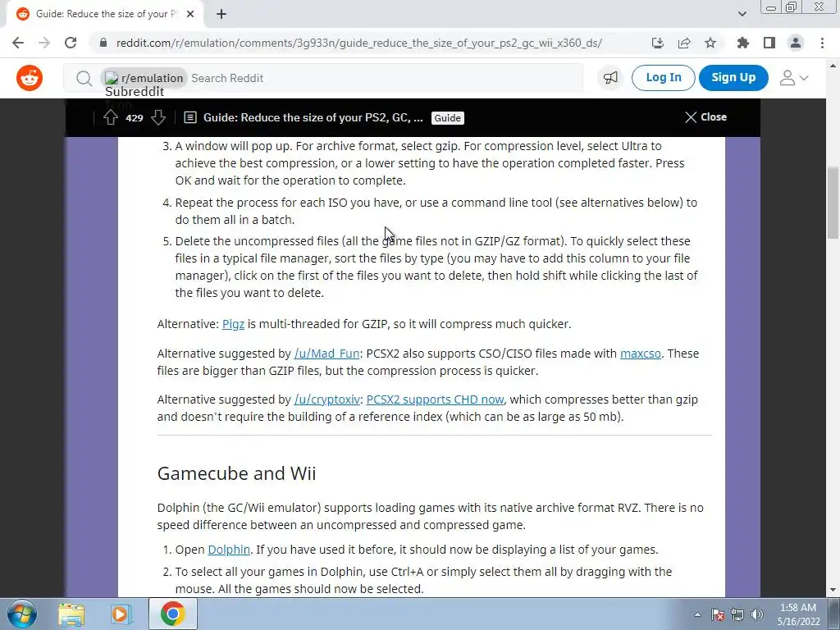This screenshot has height=630, width=840.
Task: Open the maxcso link
Action: pyautogui.click(x=640, y=354)
